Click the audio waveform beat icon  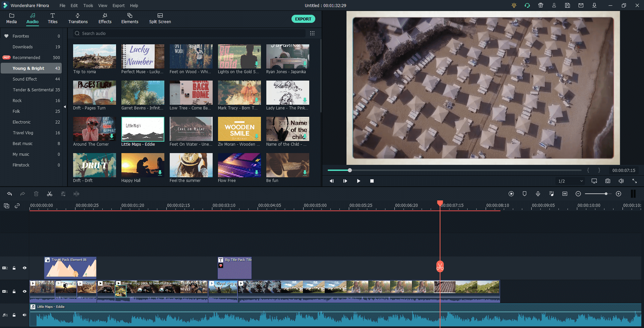(x=76, y=194)
